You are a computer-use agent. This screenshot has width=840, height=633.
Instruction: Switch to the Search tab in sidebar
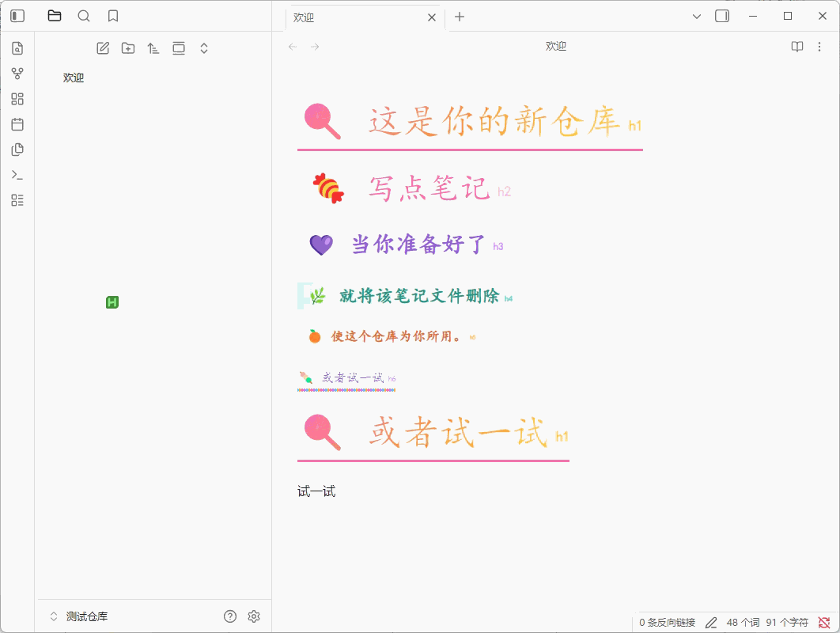coord(84,16)
